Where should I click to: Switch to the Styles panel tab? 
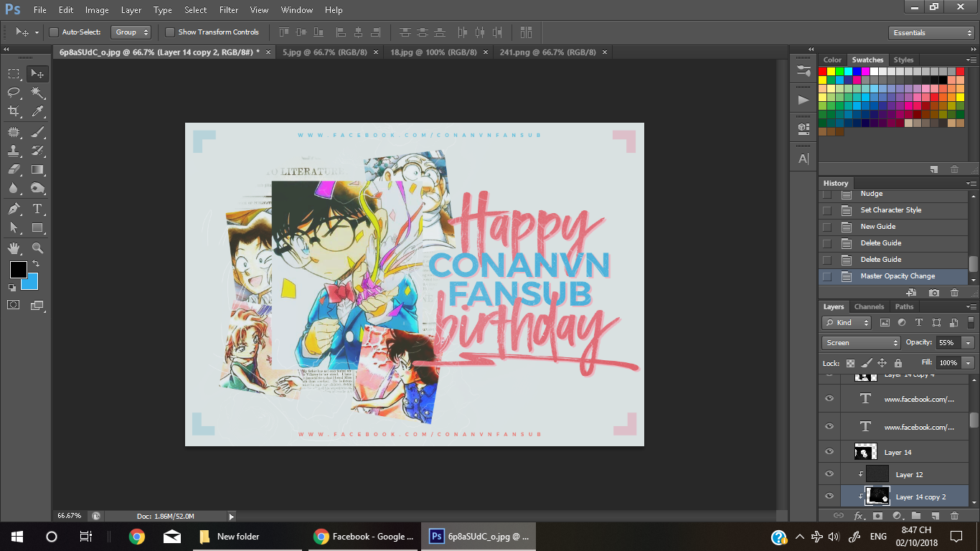coord(903,60)
